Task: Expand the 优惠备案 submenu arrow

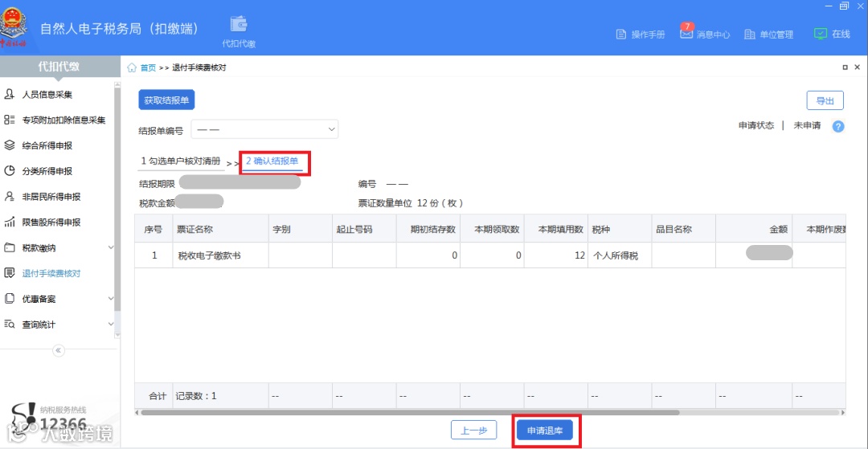Action: (111, 299)
